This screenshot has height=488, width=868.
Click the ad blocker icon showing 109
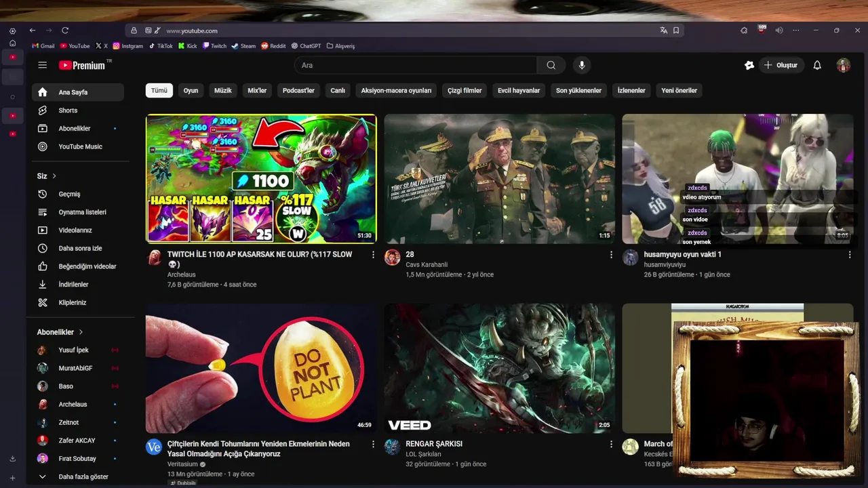762,30
